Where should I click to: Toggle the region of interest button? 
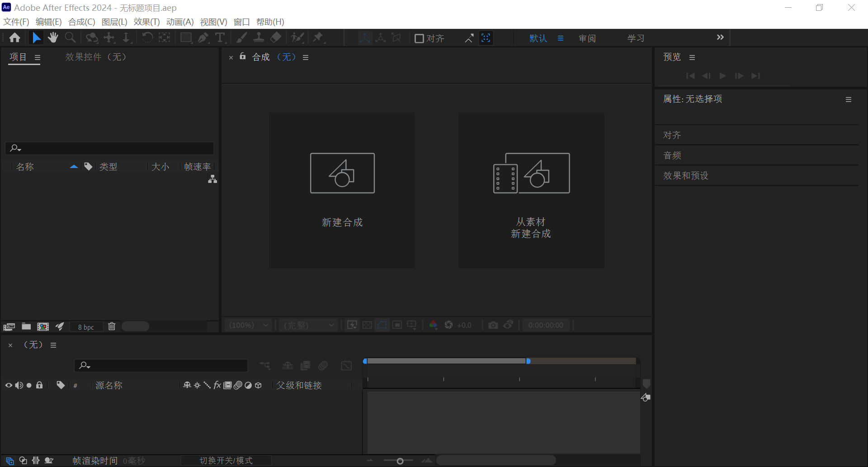pyautogui.click(x=397, y=325)
